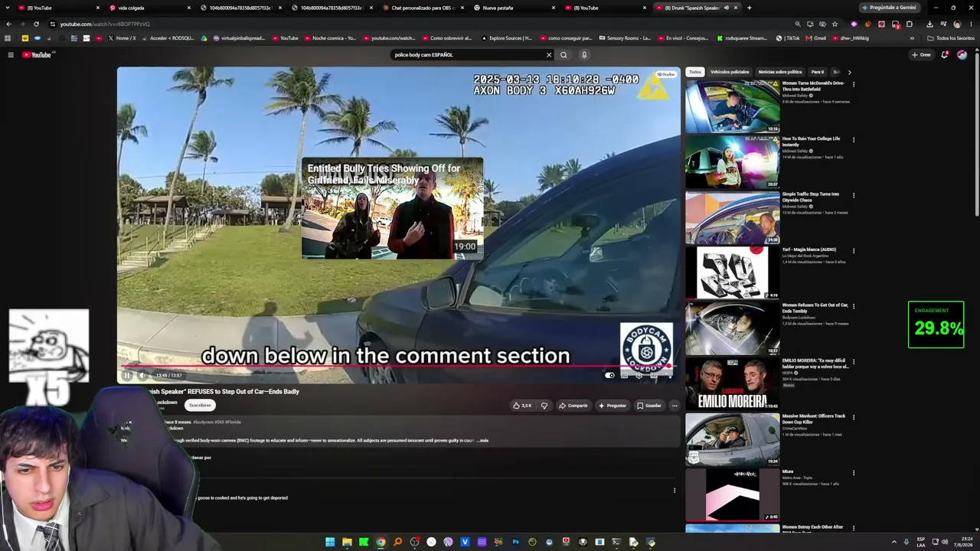Open options menu for Miura video
980x551 pixels.
coord(854,472)
